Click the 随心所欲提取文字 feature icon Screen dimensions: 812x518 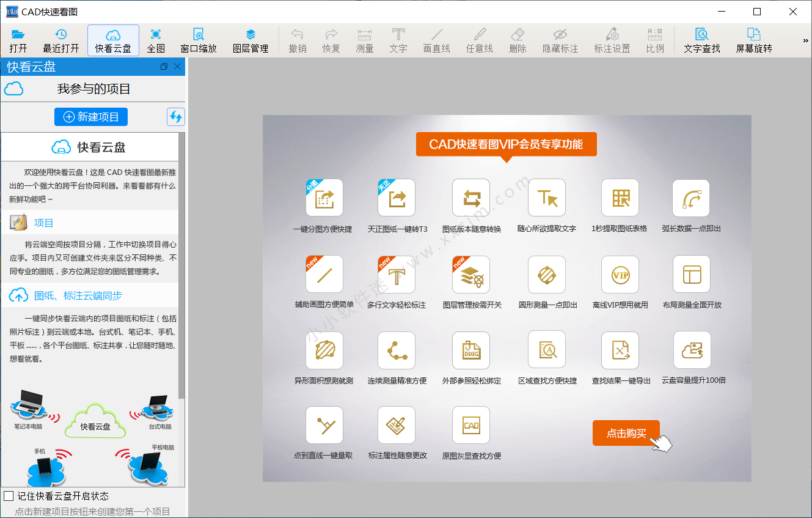click(x=547, y=198)
